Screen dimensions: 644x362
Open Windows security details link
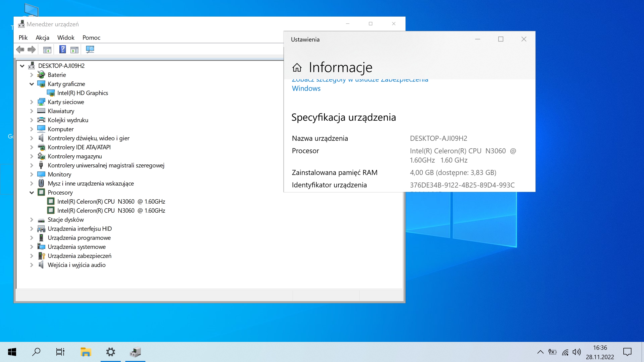point(306,88)
